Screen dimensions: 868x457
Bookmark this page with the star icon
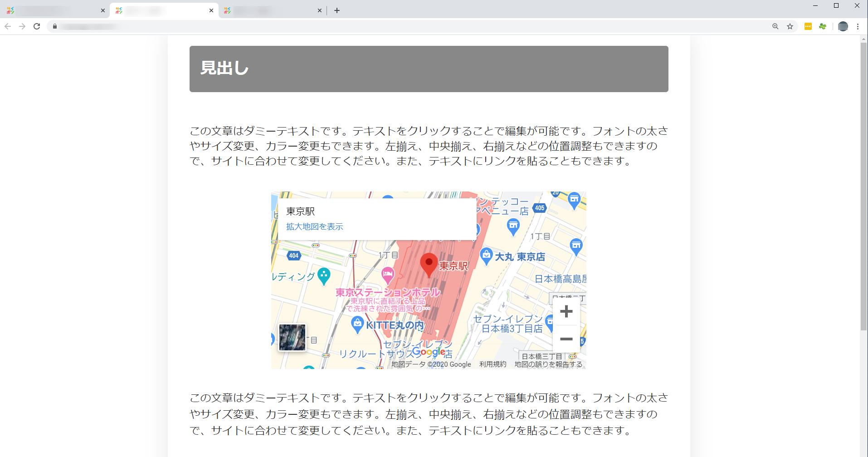tap(790, 26)
